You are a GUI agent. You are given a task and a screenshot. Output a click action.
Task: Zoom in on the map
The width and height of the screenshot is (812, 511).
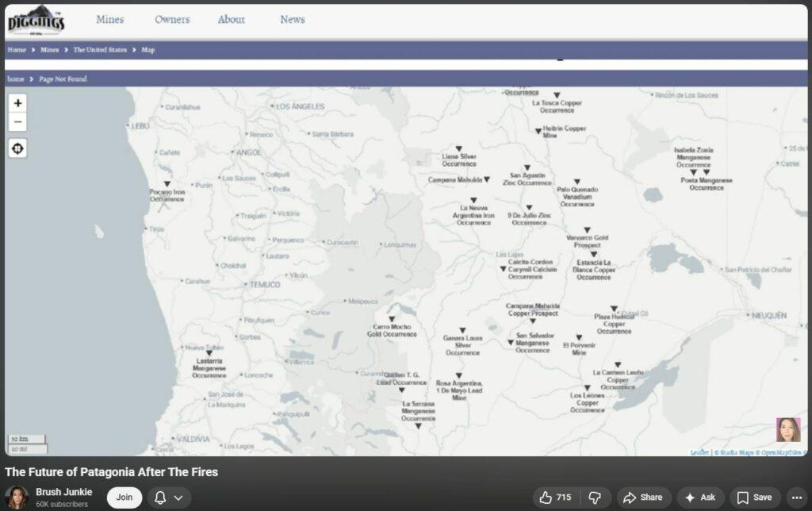tap(17, 103)
